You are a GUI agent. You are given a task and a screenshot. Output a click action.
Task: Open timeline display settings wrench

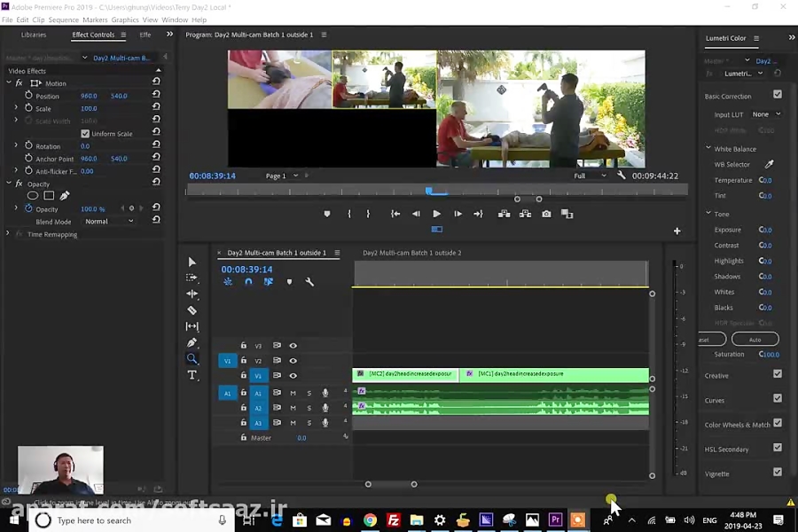(x=309, y=282)
